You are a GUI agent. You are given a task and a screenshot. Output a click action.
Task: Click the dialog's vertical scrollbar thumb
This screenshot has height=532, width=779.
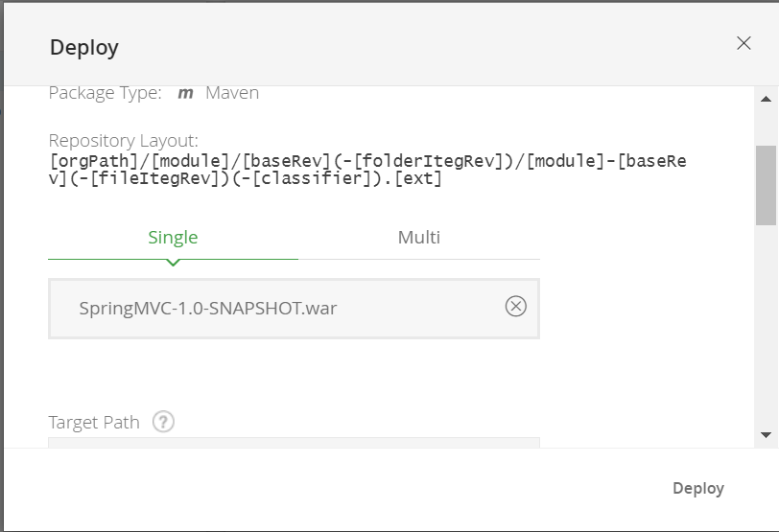(766, 185)
